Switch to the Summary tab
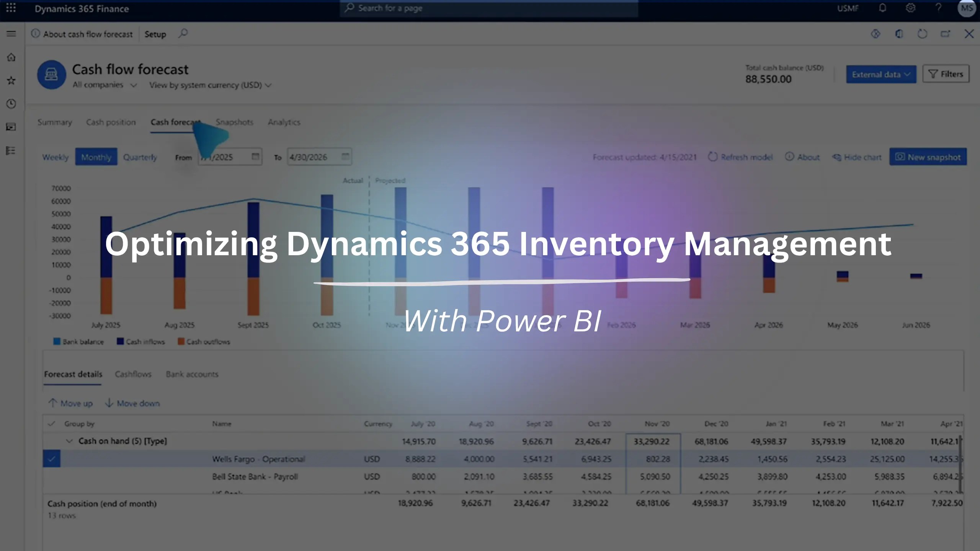Screen dimensions: 980x551 pos(55,122)
